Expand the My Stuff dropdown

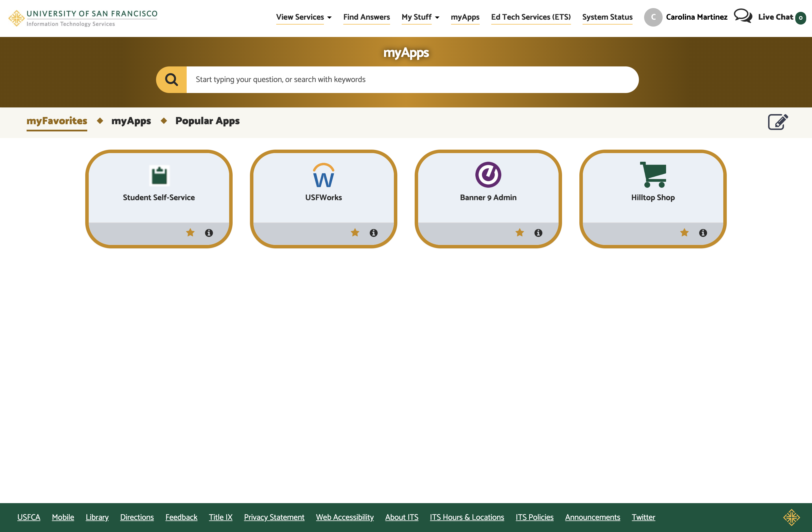(x=420, y=17)
